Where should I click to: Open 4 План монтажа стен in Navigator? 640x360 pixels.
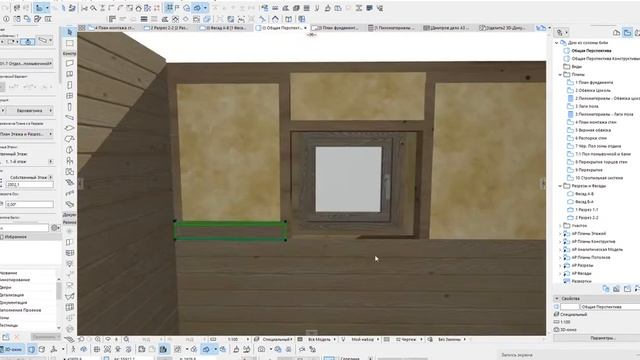coord(596,122)
